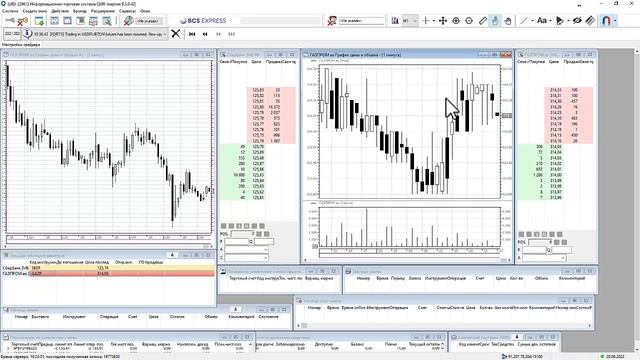Click the disconnect key icon with red cross
This screenshot has width=640, height=360.
[22, 20]
